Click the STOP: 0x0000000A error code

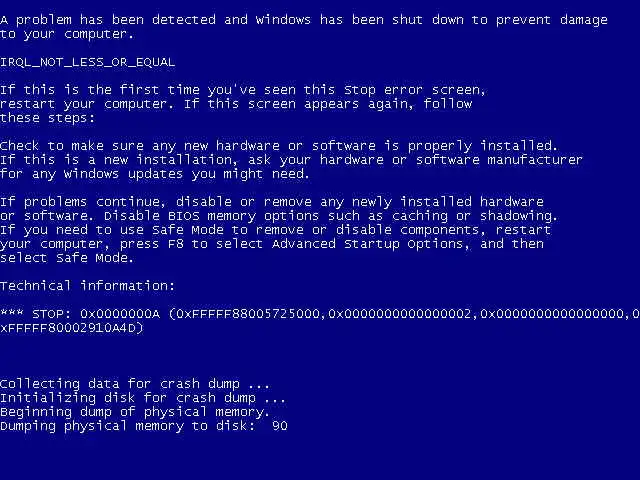96,314
